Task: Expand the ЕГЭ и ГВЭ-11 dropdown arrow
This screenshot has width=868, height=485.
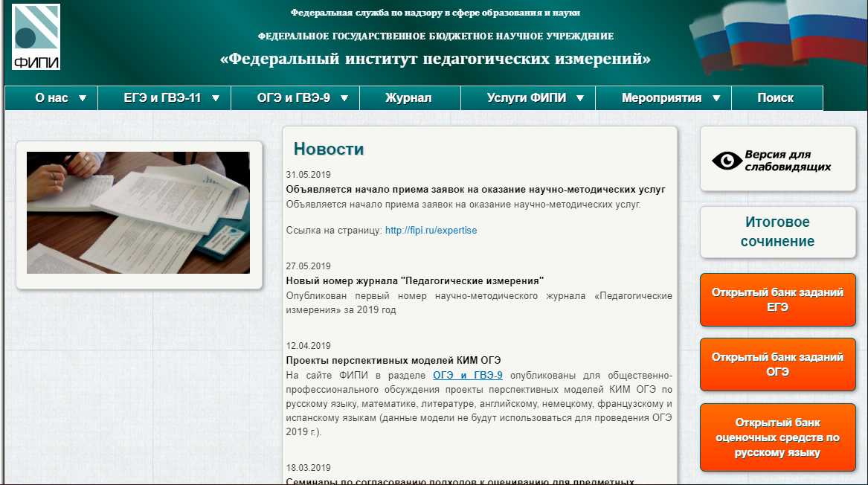Action: (216, 98)
